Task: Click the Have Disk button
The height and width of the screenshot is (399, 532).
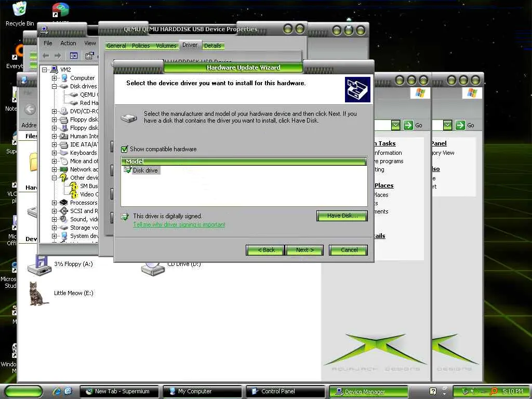Action: point(342,216)
